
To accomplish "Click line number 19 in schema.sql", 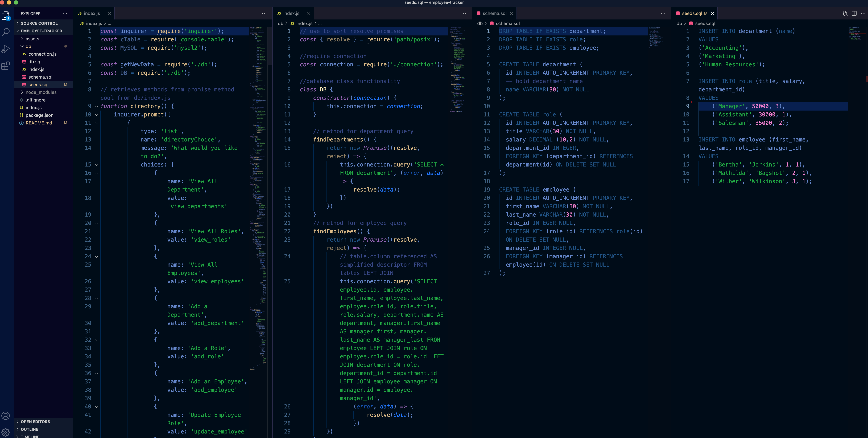I will pyautogui.click(x=487, y=189).
